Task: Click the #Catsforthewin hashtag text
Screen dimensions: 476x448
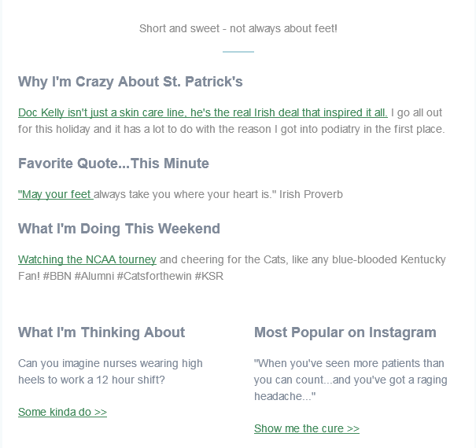Action: coord(154,276)
